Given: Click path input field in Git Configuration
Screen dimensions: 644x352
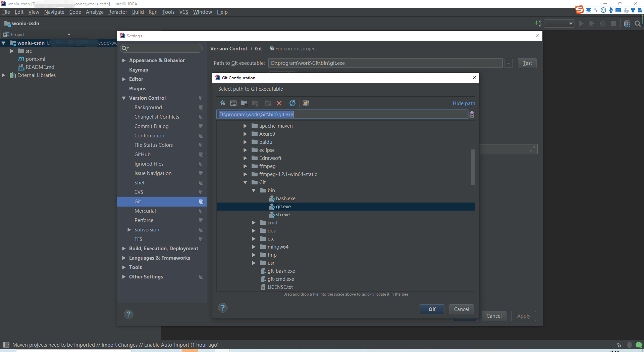Looking at the screenshot, I should (x=342, y=115).
